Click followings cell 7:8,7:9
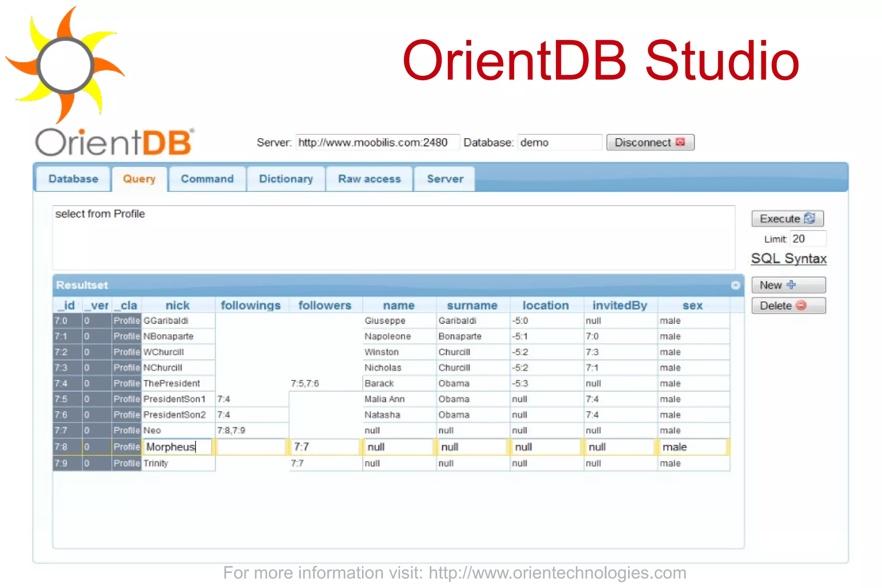 pos(251,430)
